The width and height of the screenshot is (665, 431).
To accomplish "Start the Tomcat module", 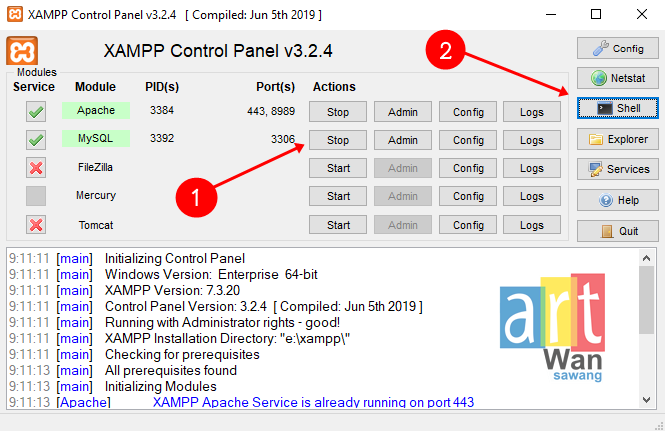I will point(338,224).
